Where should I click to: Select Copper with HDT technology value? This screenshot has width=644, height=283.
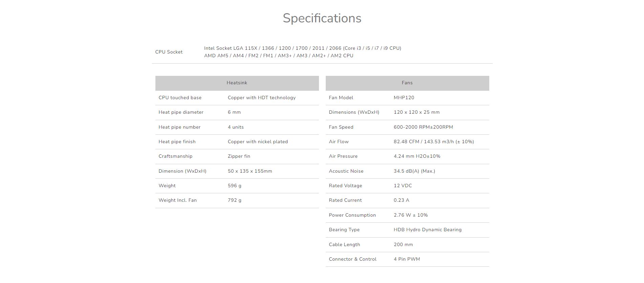pyautogui.click(x=261, y=98)
